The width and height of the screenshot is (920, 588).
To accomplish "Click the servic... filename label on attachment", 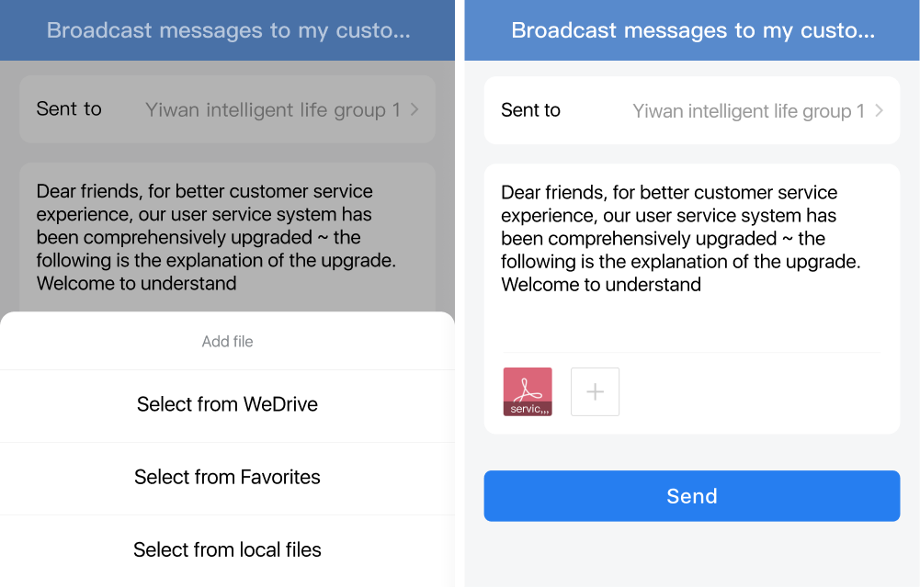I will (x=528, y=409).
